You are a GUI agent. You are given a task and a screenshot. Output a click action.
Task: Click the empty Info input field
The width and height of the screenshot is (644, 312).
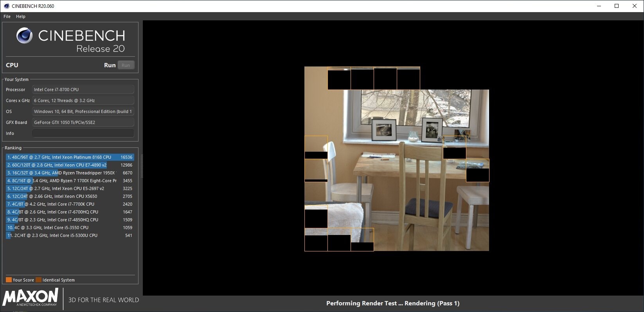(x=83, y=133)
